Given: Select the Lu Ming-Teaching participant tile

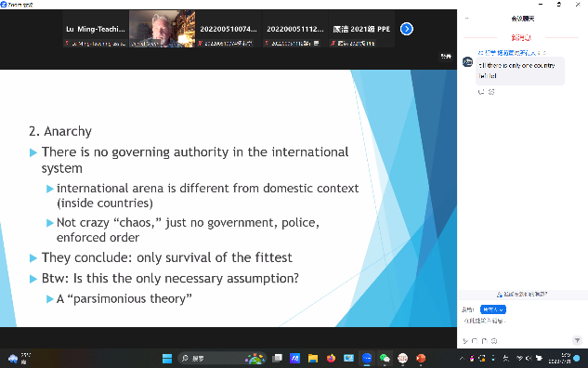Looking at the screenshot, I should pyautogui.click(x=96, y=29).
